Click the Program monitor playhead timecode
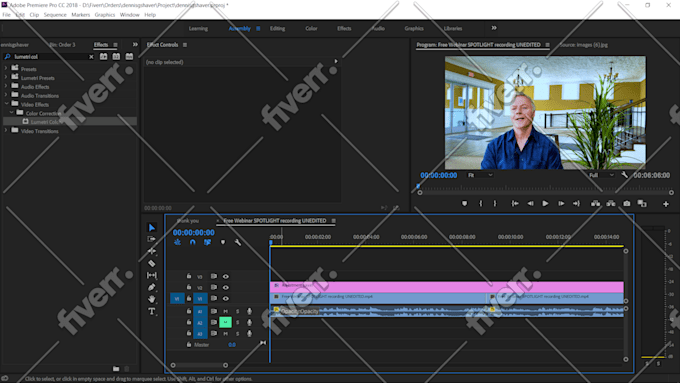This screenshot has height=383, width=680. click(438, 175)
